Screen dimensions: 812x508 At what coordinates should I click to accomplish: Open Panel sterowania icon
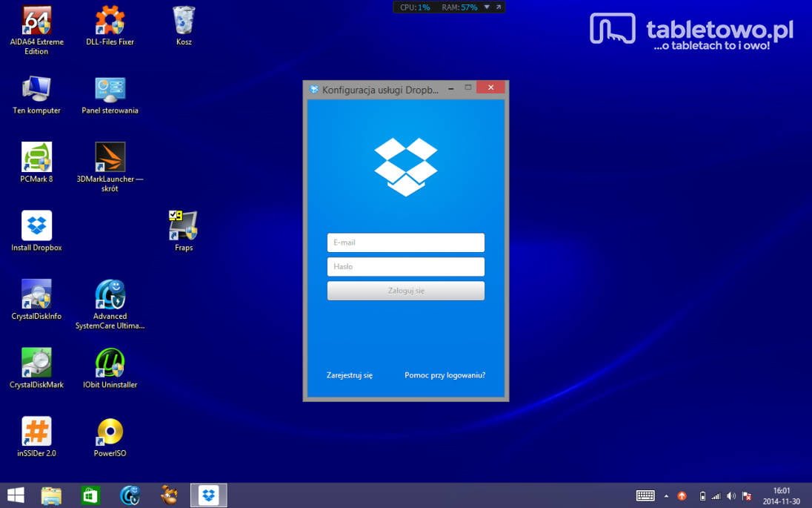(x=110, y=95)
